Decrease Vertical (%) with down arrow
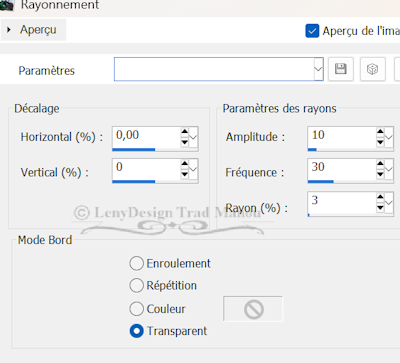Image resolution: width=400 pixels, height=363 pixels. coord(185,174)
